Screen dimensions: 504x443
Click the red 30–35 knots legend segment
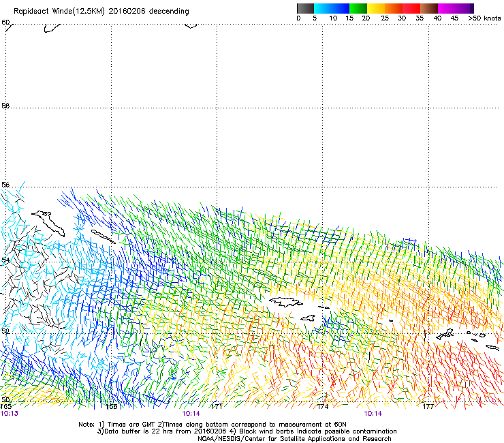click(x=411, y=8)
